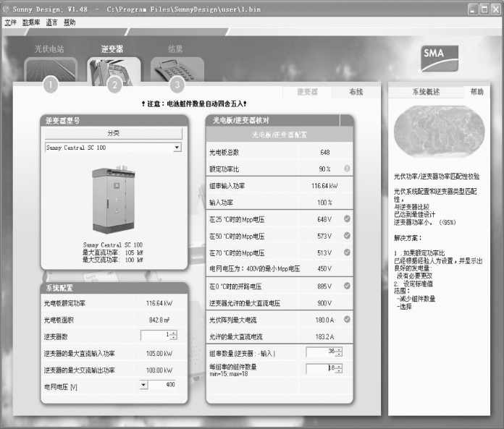504x429 pixels.
Task: Minimize the Sunny Design window
Action: pos(472,9)
